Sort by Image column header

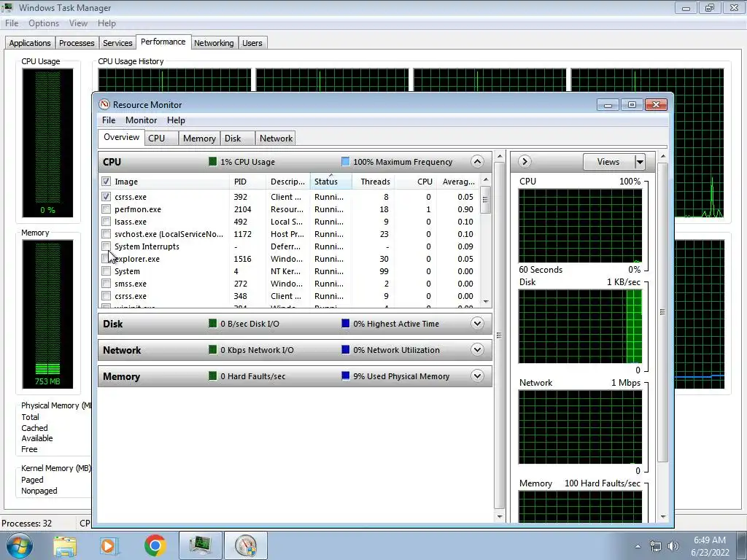[163, 182]
